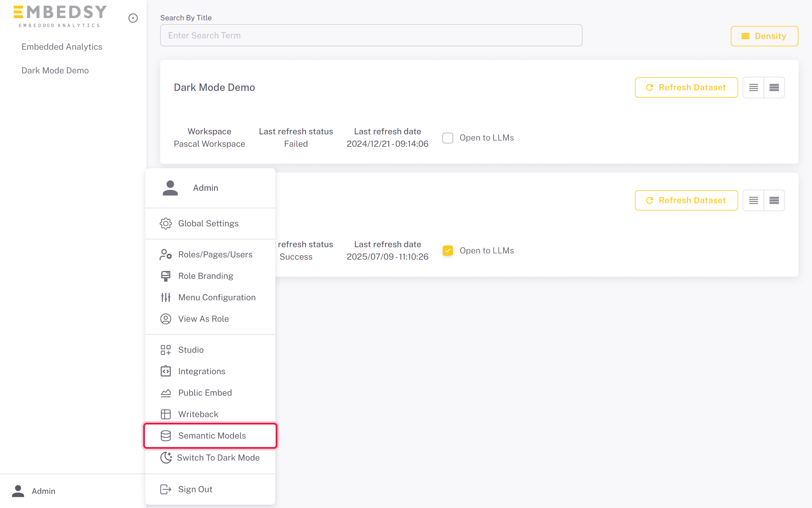Screen dimensions: 812x508
Task: Select compact list view on the second dataset card
Action: [x=753, y=200]
